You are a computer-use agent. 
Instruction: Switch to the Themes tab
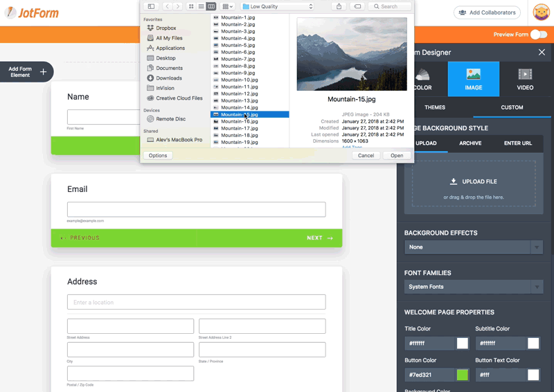(x=435, y=107)
